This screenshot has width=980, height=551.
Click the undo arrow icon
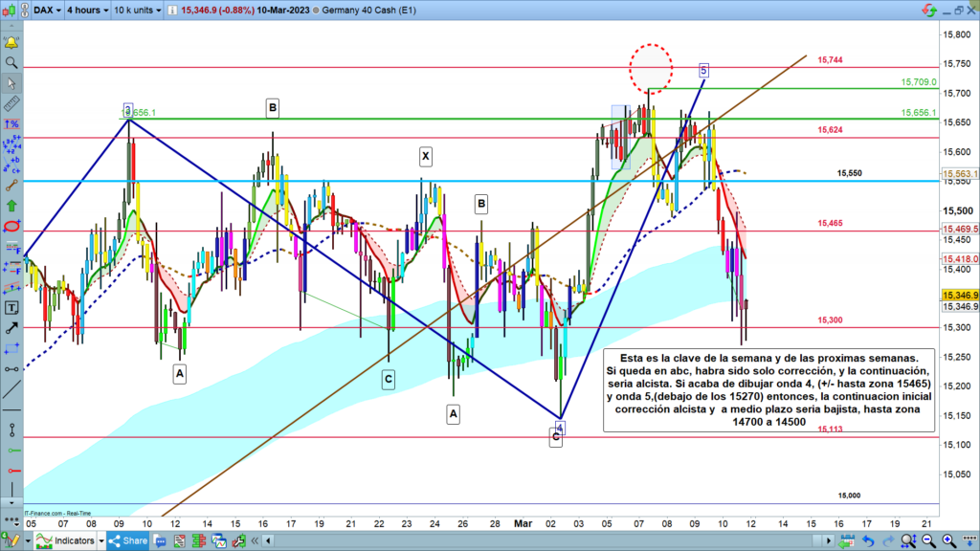[869, 541]
